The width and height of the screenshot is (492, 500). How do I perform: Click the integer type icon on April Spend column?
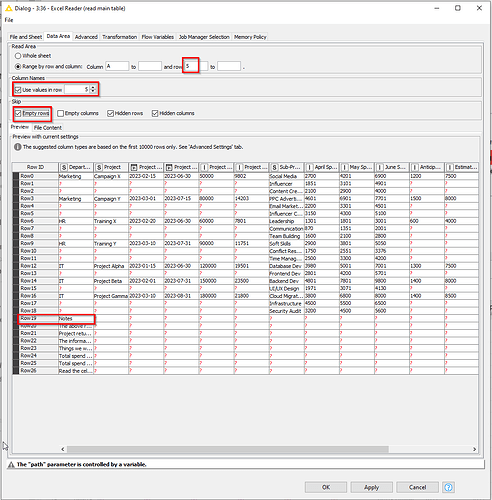[x=310, y=167]
